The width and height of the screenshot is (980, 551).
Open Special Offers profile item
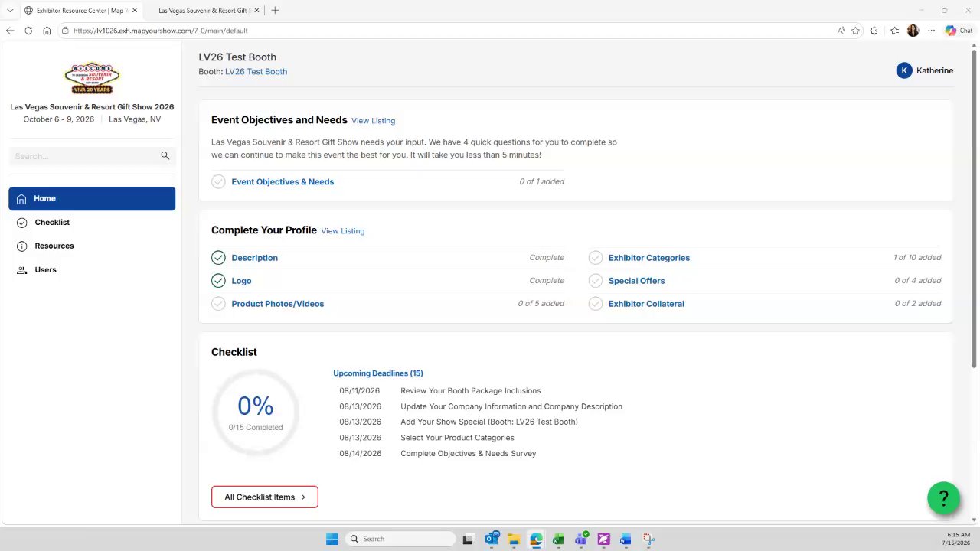tap(636, 281)
